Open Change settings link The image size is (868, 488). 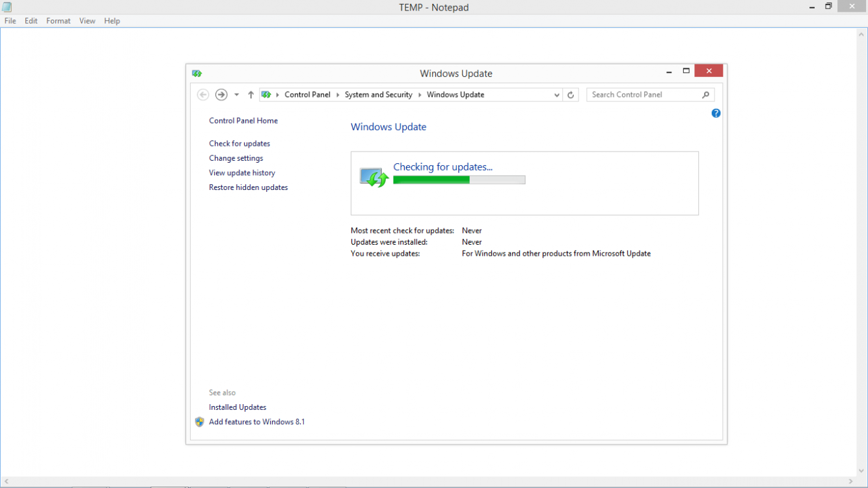[236, 158]
